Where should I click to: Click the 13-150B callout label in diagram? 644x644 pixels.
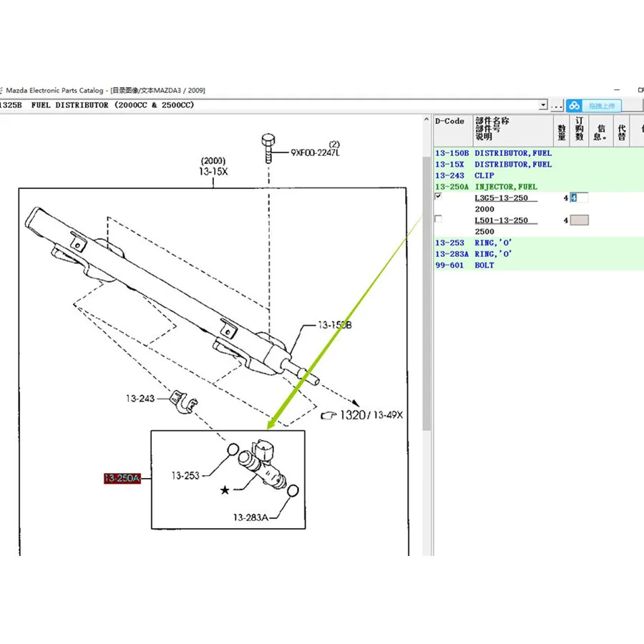[x=335, y=326]
